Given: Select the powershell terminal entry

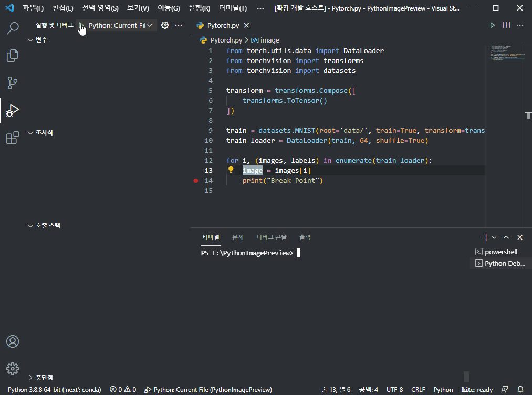Looking at the screenshot, I should click(x=501, y=252).
